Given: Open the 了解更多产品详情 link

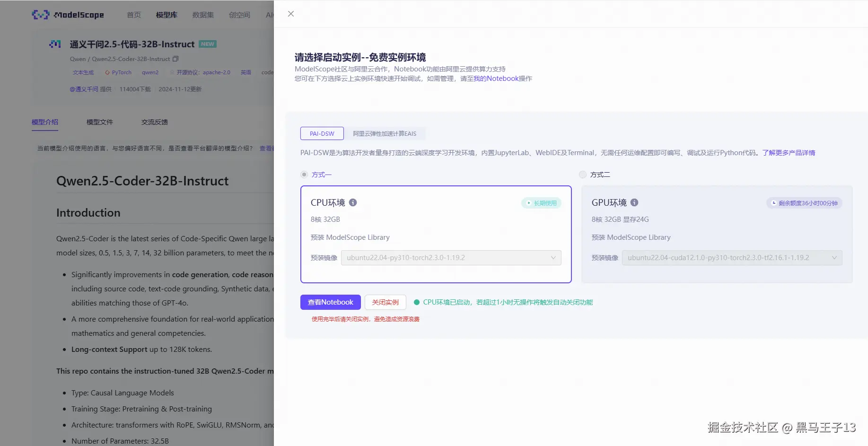Looking at the screenshot, I should point(789,153).
